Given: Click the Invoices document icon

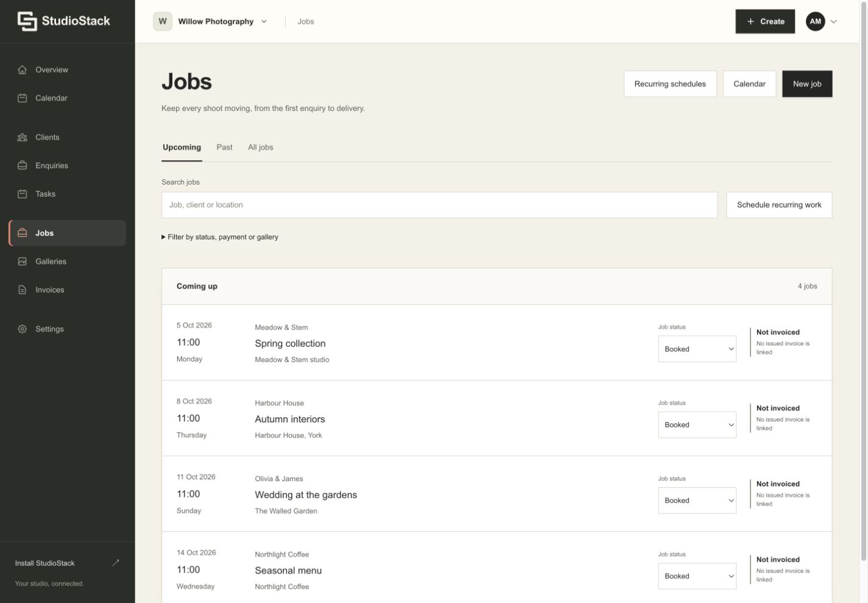Looking at the screenshot, I should [x=23, y=290].
